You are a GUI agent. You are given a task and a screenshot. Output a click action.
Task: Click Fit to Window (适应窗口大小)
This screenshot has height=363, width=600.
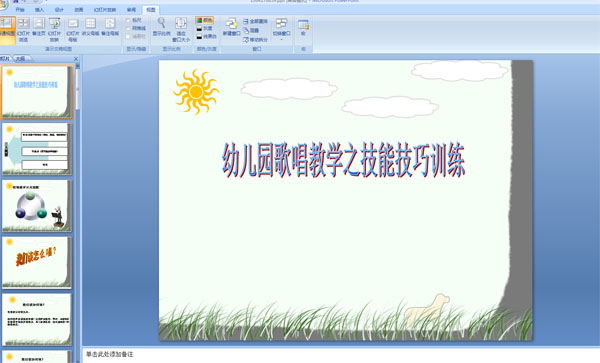[x=181, y=29]
